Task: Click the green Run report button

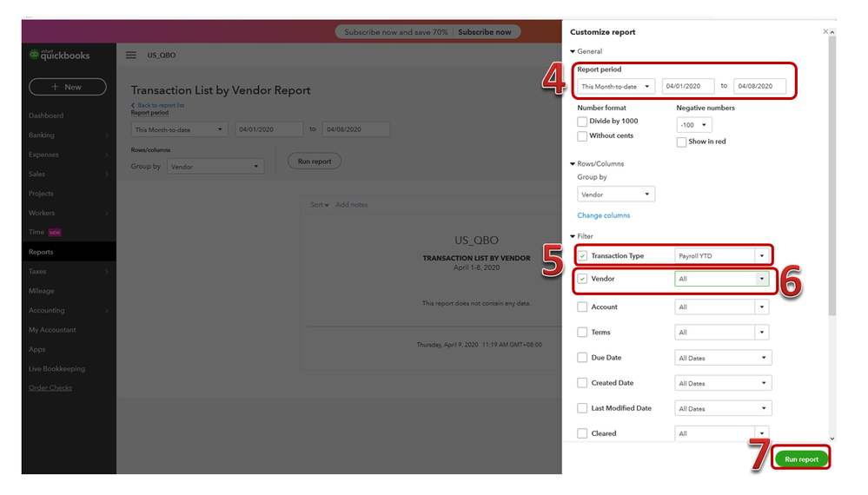Action: pos(801,459)
